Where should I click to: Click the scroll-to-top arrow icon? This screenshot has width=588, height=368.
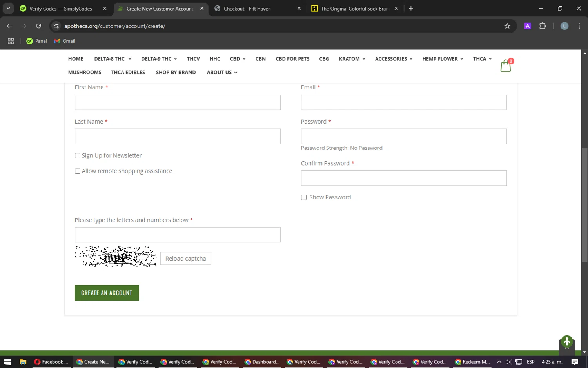(567, 342)
